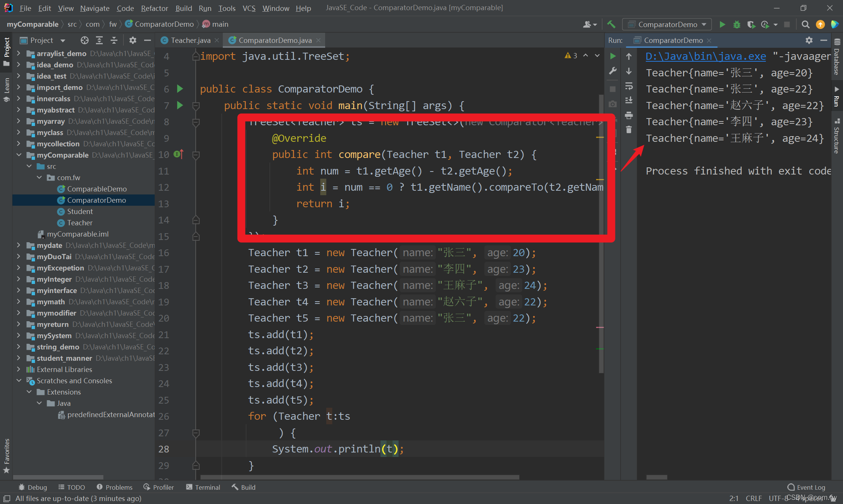Click the print icon in Run panel
The image size is (843, 504).
coord(629,115)
